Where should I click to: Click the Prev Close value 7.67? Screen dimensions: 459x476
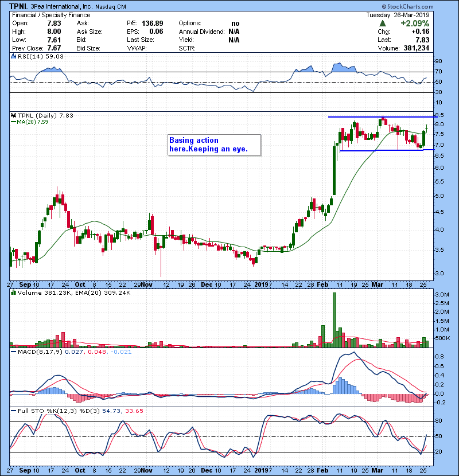point(54,48)
